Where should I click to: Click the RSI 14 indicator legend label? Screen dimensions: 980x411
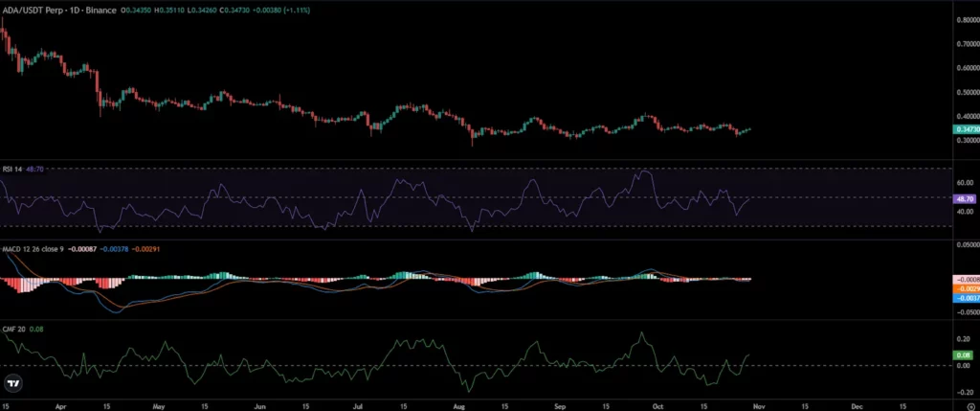[x=11, y=169]
